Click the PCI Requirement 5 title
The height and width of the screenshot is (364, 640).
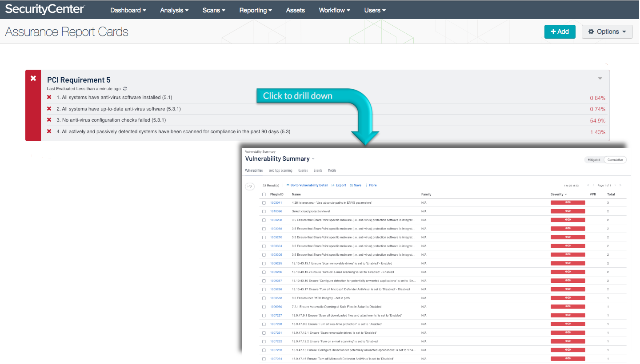[79, 80]
